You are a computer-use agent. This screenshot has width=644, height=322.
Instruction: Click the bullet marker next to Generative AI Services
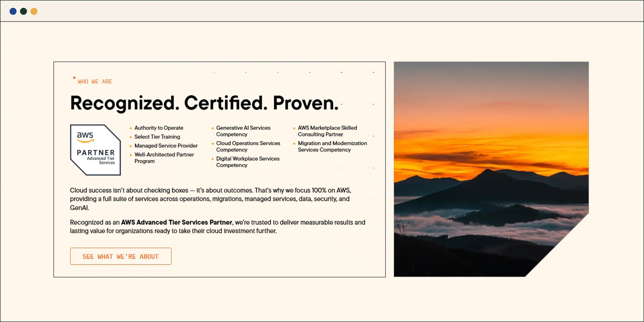pos(213,128)
